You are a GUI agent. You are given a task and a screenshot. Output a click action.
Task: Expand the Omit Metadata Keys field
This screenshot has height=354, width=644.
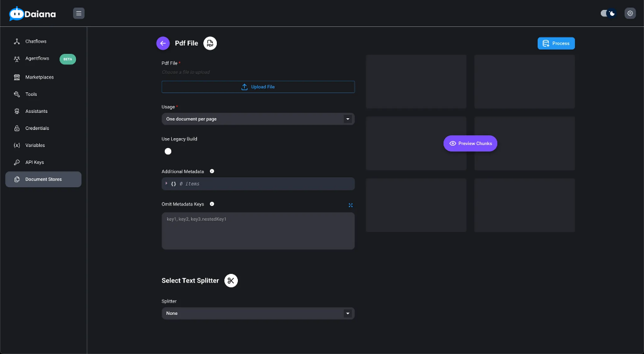pos(351,205)
